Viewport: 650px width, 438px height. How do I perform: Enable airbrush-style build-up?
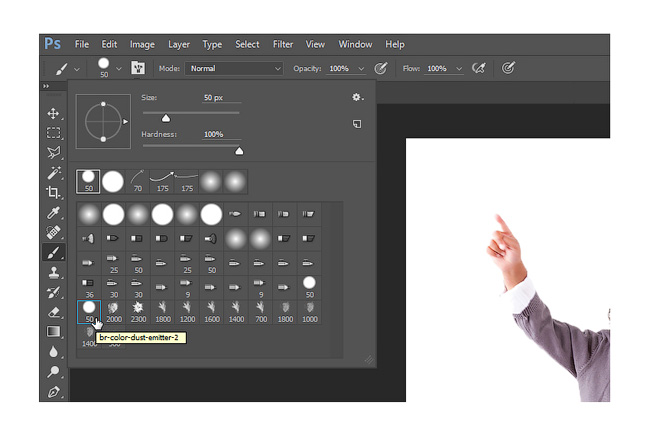point(479,68)
